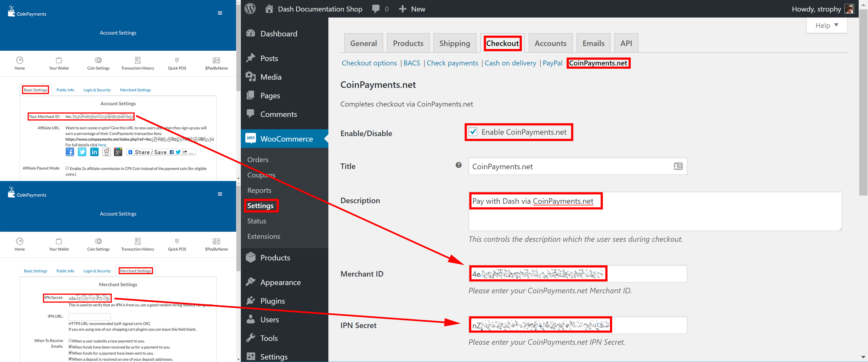Click the Media sidebar icon

(251, 77)
